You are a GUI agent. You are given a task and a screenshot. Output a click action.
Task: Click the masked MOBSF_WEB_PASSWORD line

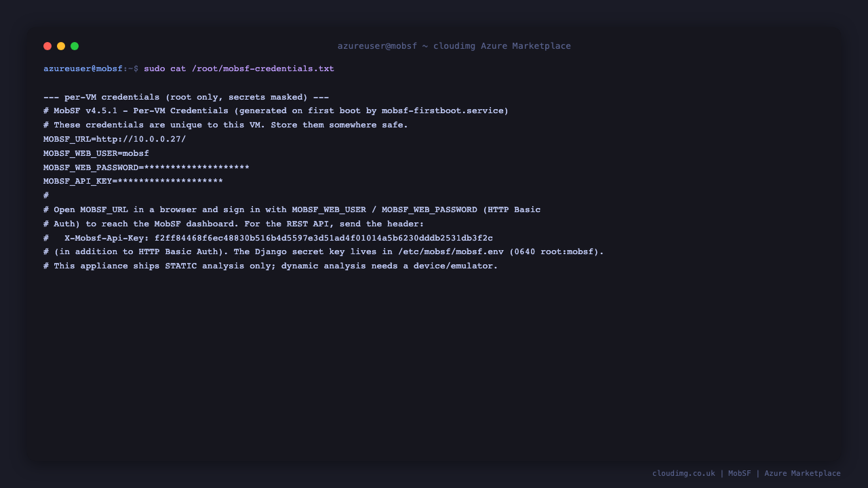[x=146, y=168]
